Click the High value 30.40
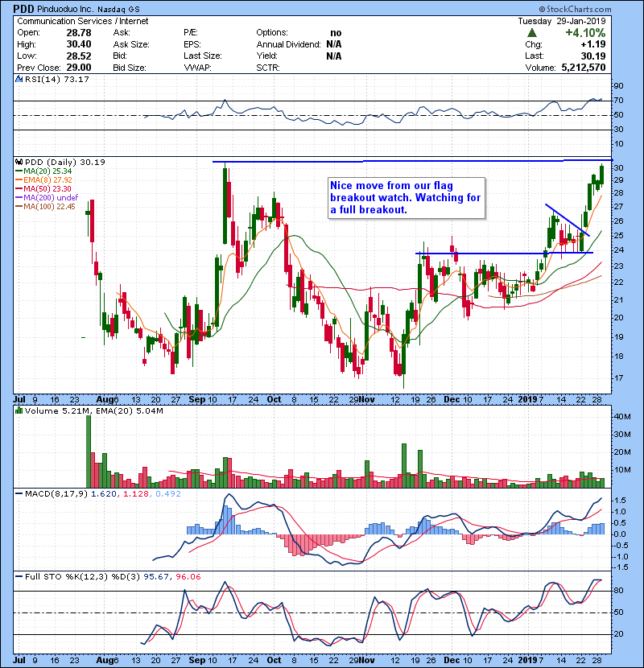 [x=79, y=44]
